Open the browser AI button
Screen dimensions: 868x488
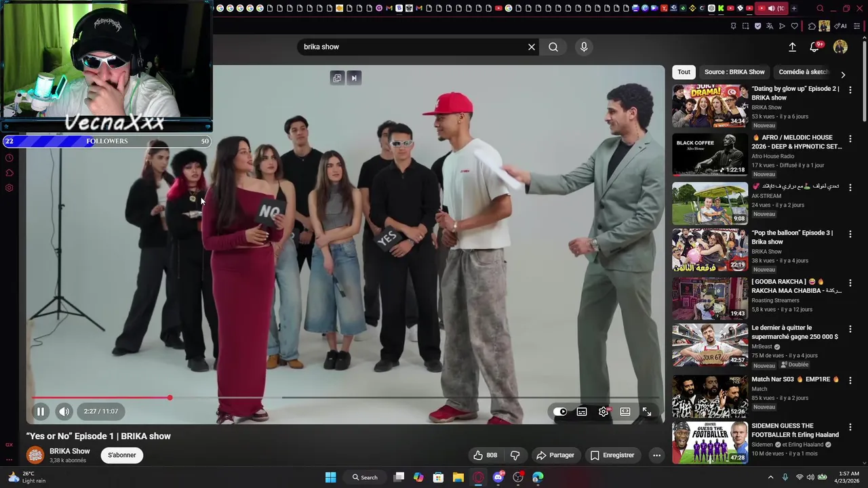coord(841,26)
